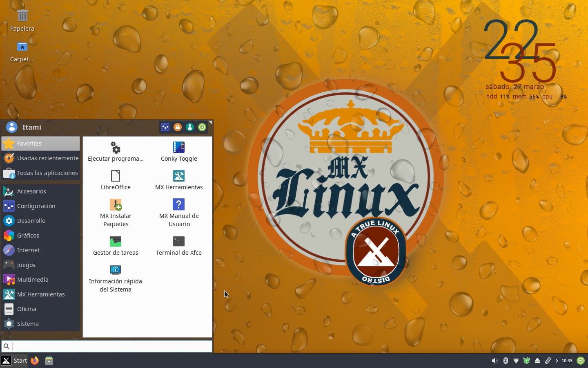Viewport: 588px width, 368px height.
Task: Click the orange lock screen icon
Action: coord(178,127)
